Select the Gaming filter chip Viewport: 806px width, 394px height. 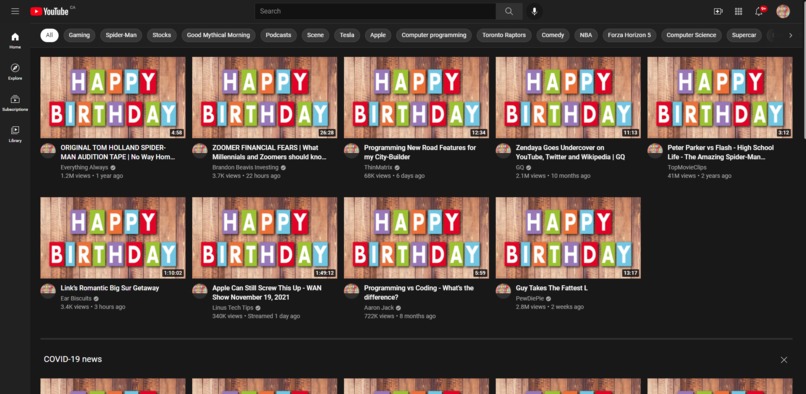click(x=79, y=35)
